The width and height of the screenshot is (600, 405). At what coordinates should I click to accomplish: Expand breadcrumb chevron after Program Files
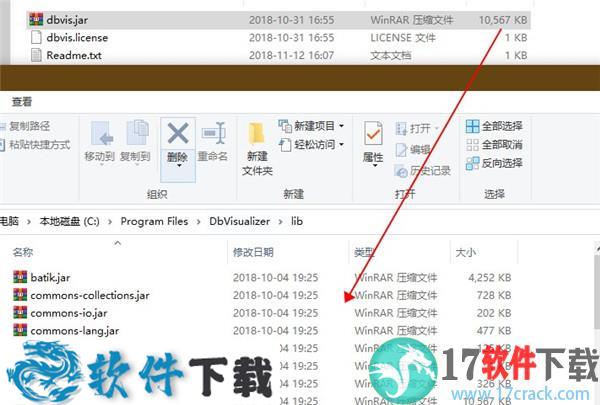pos(199,222)
